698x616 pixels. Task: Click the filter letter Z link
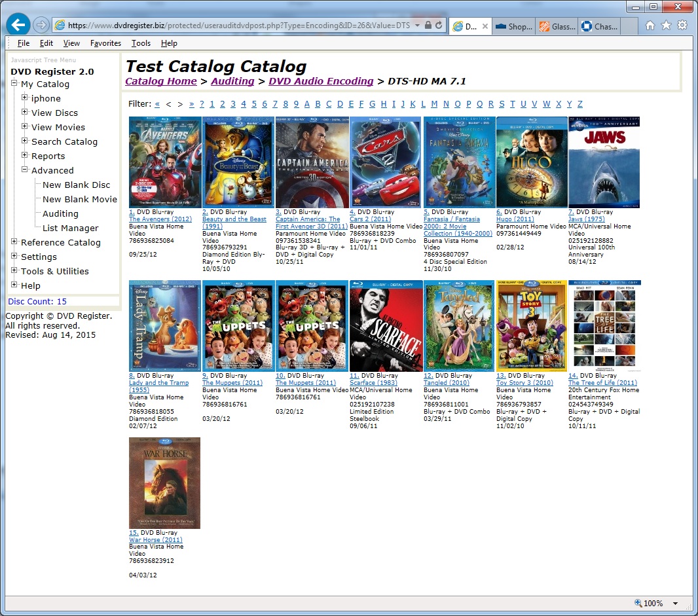tap(580, 103)
